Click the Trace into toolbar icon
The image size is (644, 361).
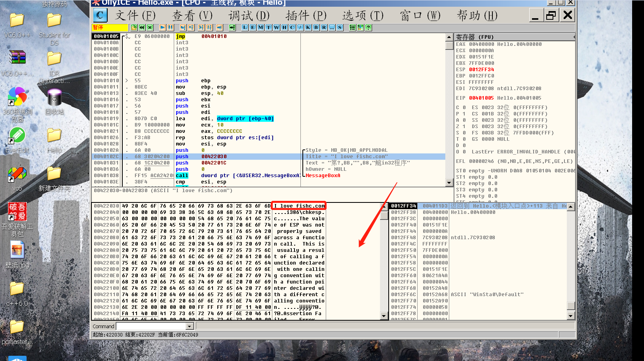click(x=201, y=27)
